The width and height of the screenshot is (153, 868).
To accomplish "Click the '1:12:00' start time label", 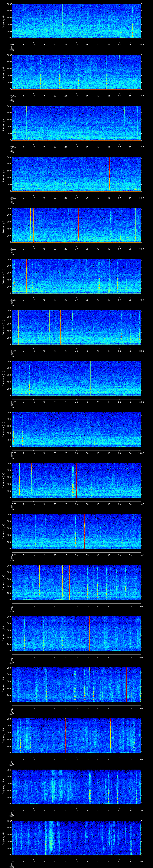I will (12, 606).
